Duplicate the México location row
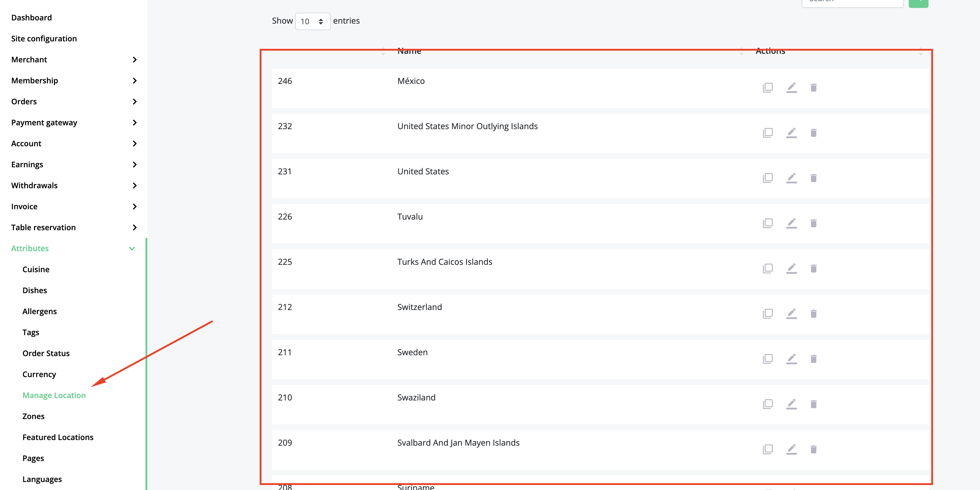 click(x=767, y=88)
